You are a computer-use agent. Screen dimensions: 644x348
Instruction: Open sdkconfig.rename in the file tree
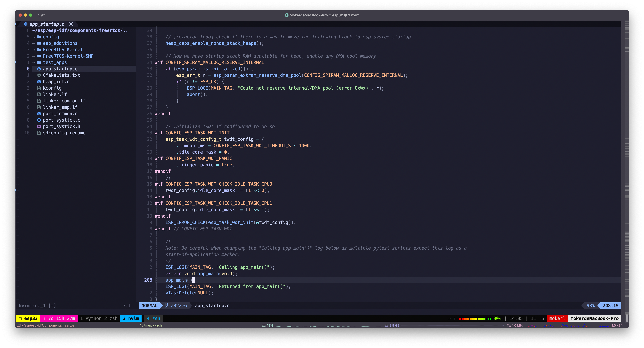coord(64,133)
